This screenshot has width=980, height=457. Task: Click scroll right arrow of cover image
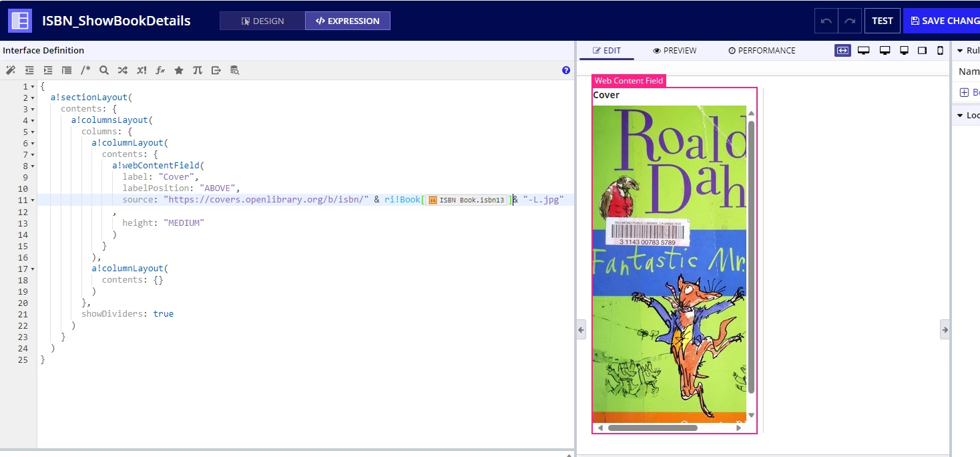pyautogui.click(x=738, y=428)
